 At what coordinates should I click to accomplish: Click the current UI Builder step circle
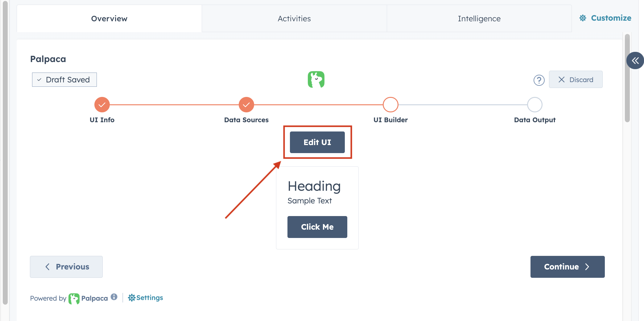coord(390,105)
